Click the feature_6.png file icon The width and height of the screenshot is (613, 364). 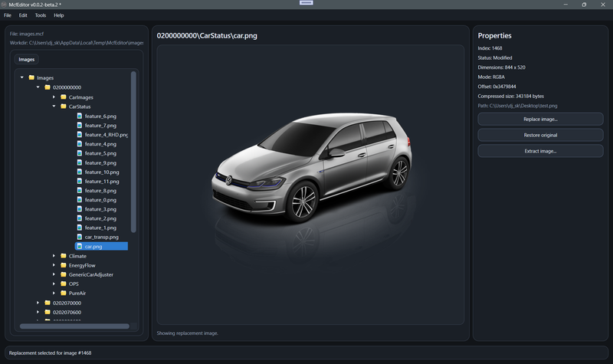tap(80, 116)
